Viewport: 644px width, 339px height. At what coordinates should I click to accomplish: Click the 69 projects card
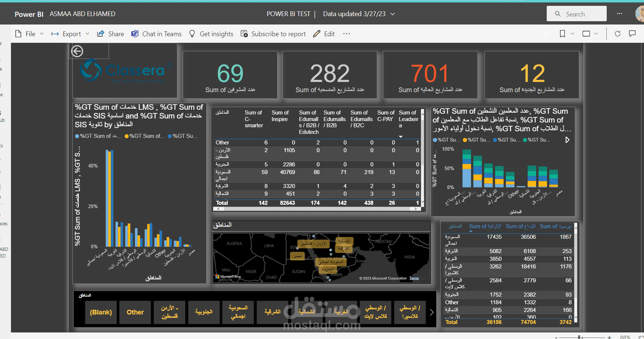click(230, 75)
